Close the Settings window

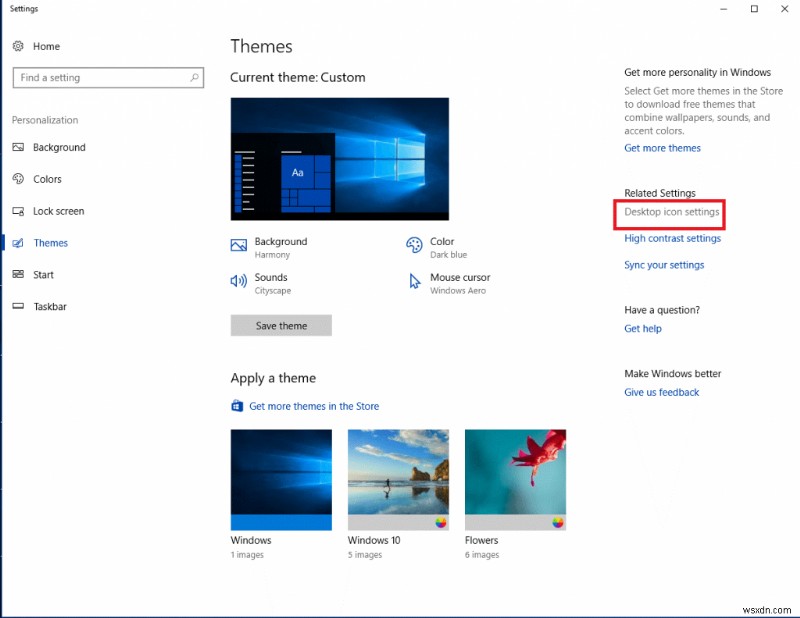tap(784, 9)
